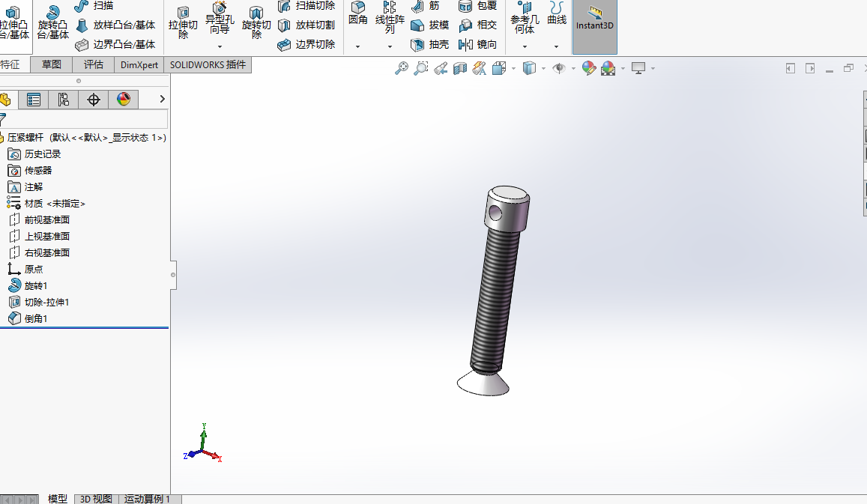Image resolution: width=867 pixels, height=504 pixels.
Task: Activate the 拉伸切除 extruded cut tool
Action: coord(183,22)
